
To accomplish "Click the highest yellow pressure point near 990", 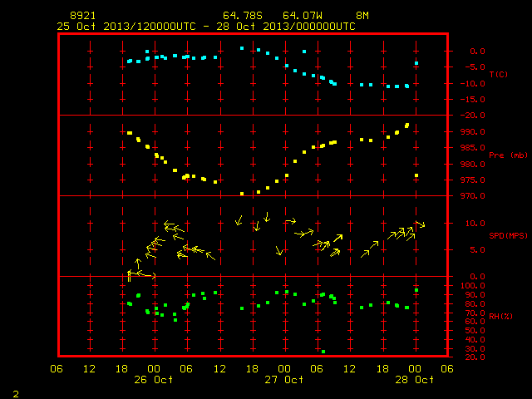I will point(407,126).
